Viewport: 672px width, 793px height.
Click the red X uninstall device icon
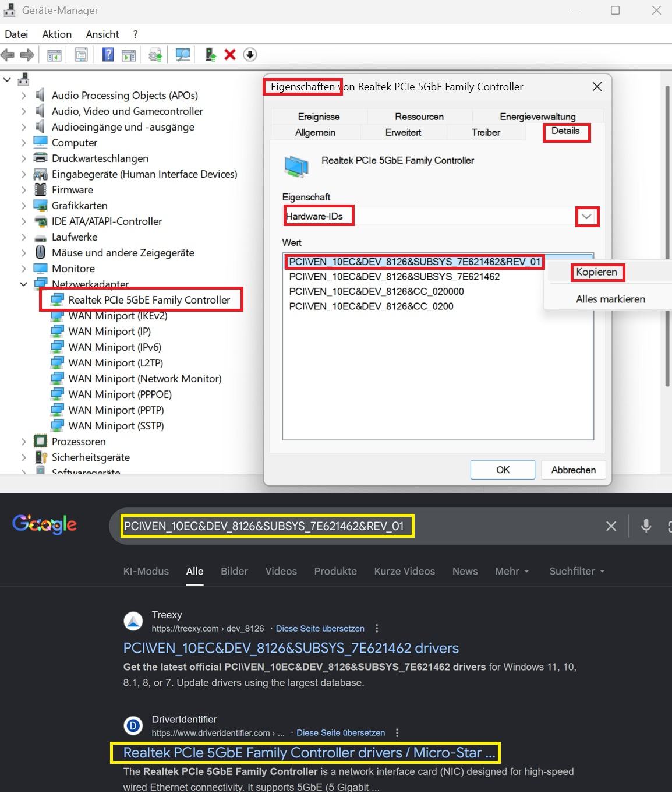[230, 55]
